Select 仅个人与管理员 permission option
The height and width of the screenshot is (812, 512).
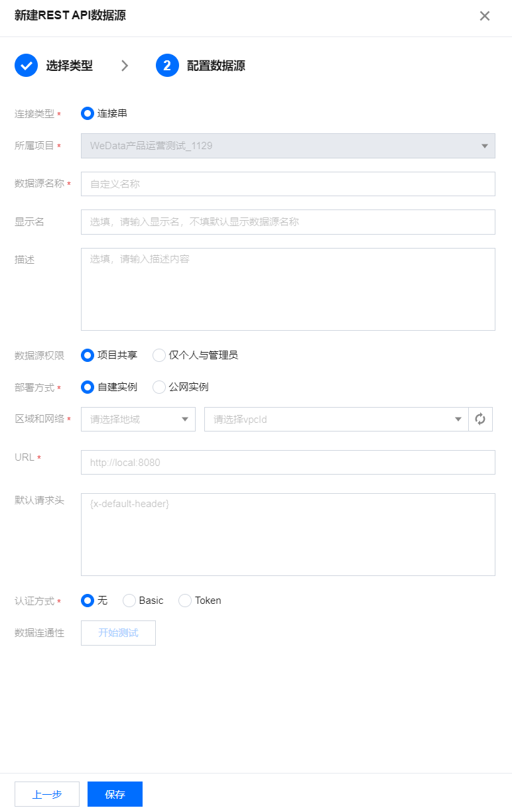(x=159, y=355)
